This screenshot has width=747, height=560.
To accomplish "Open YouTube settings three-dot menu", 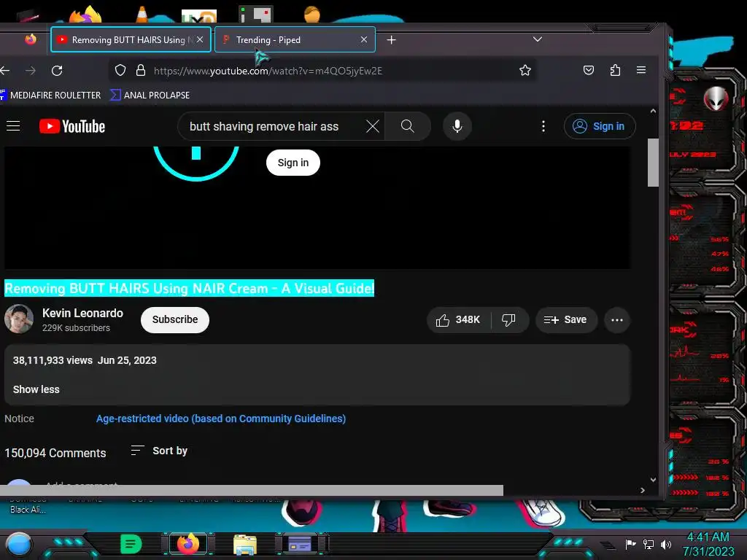I will 543,126.
